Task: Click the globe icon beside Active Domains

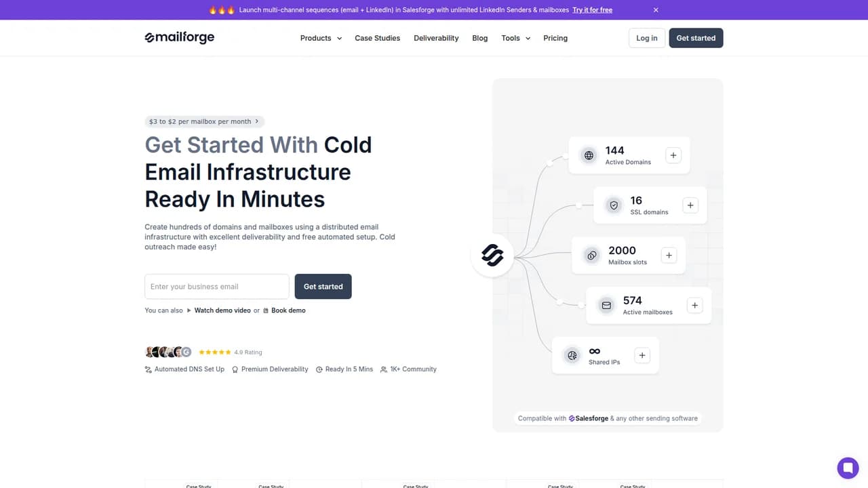Action: (589, 155)
